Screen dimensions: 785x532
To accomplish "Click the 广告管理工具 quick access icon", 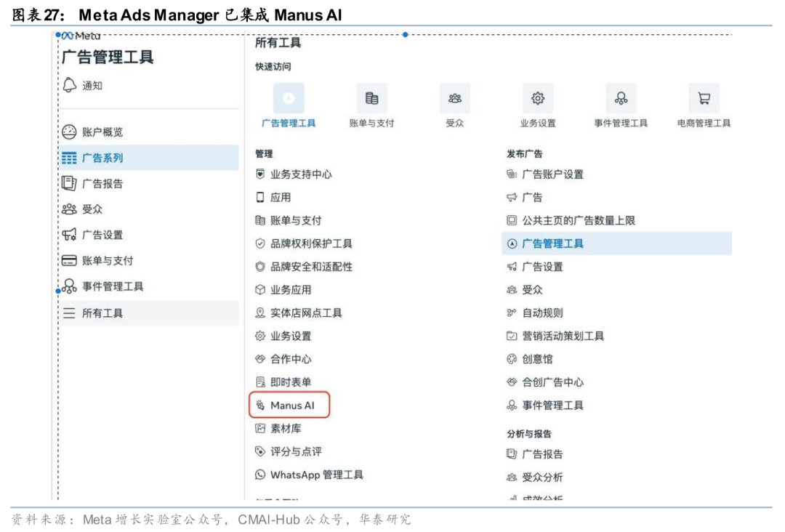I will point(289,99).
